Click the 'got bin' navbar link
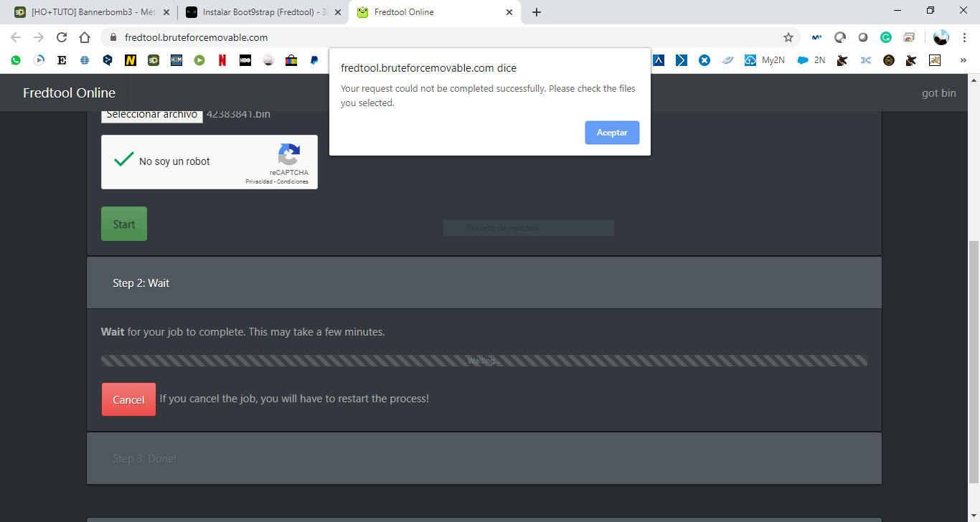Viewport: 980px width, 522px height. (939, 92)
